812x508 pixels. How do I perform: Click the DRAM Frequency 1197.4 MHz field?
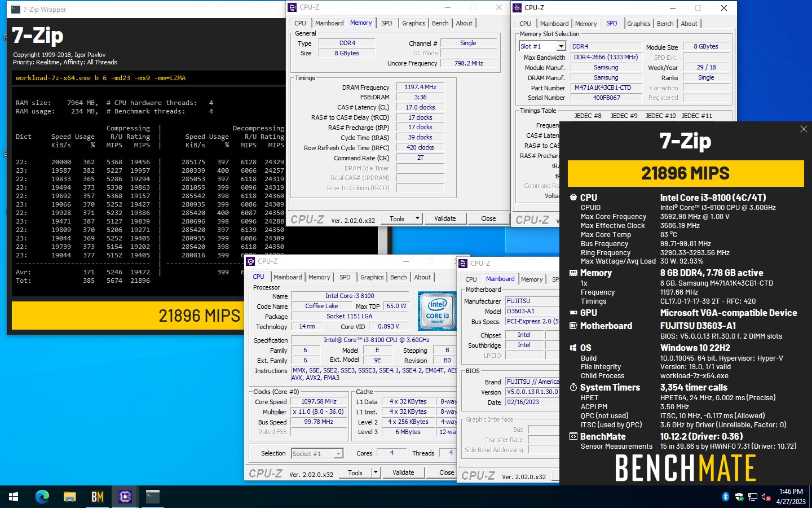pos(421,87)
